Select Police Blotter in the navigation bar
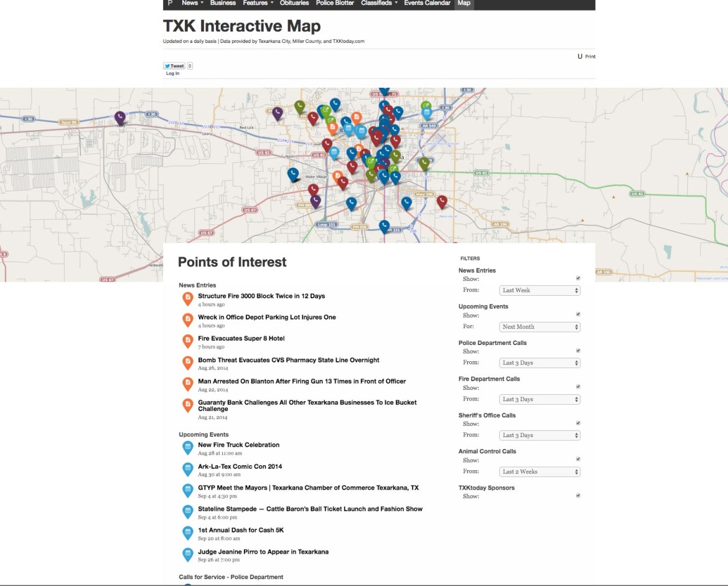The image size is (728, 586). point(335,3)
